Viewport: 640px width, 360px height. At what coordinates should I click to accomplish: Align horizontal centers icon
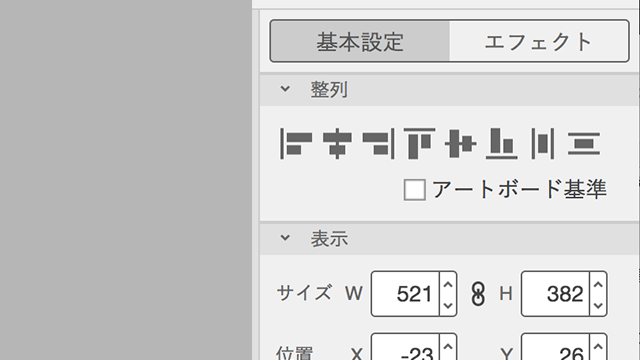click(338, 143)
